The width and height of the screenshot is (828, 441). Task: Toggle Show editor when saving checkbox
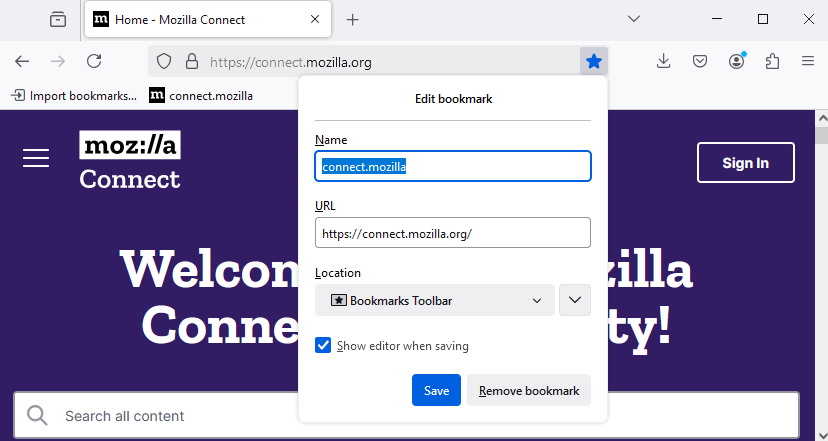click(x=323, y=346)
